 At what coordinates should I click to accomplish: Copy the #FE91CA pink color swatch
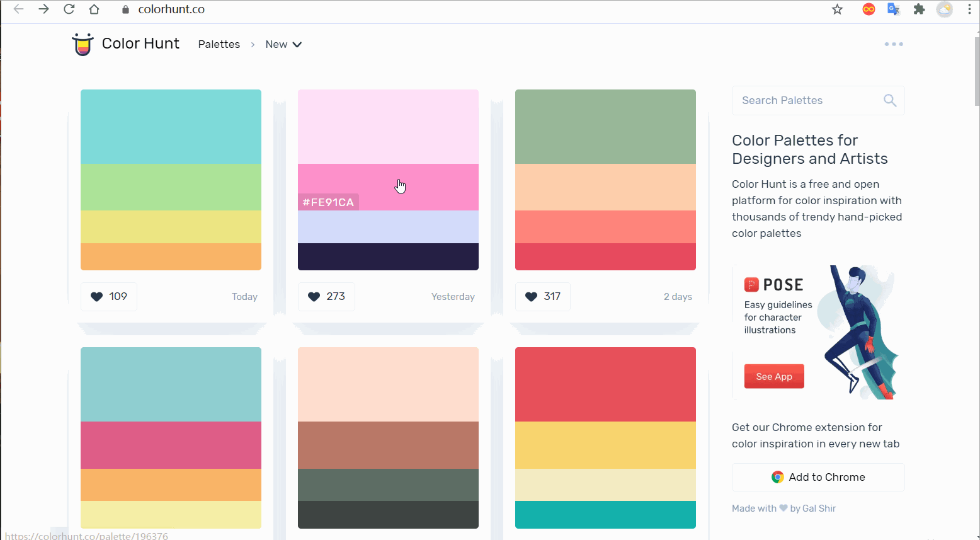(x=388, y=187)
